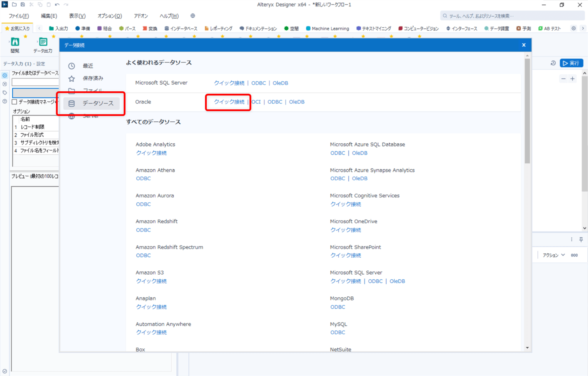Screen dimensions: 588x376
Task: Open a new workflow via title bar folder icon
Action: [x=14, y=4]
